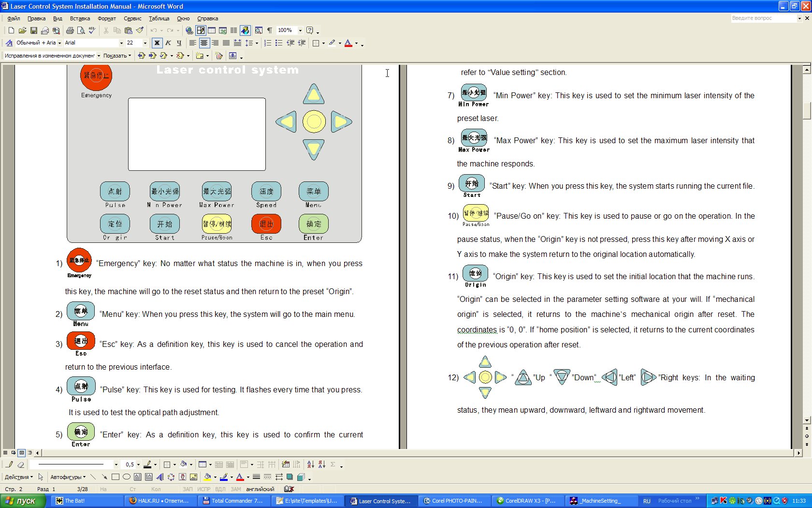
Task: Select the Rectangle shape tool
Action: [x=115, y=477]
